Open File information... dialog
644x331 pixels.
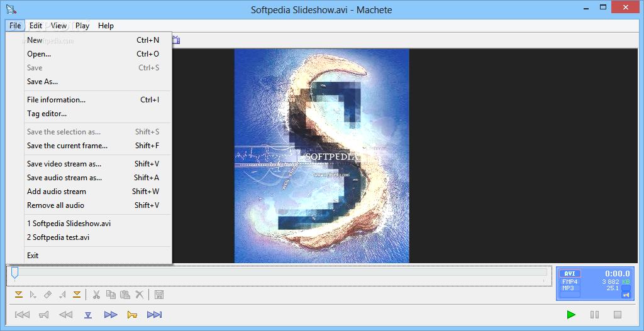pyautogui.click(x=97, y=100)
